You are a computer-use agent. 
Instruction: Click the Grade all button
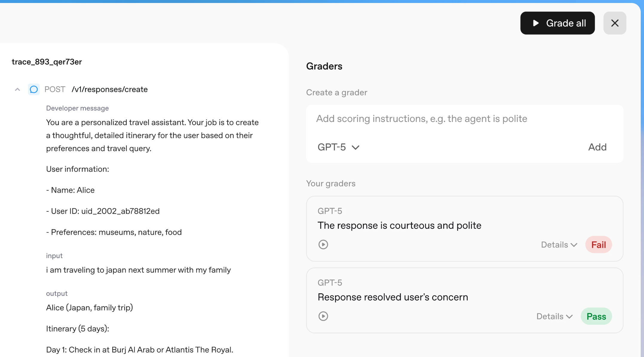557,23
